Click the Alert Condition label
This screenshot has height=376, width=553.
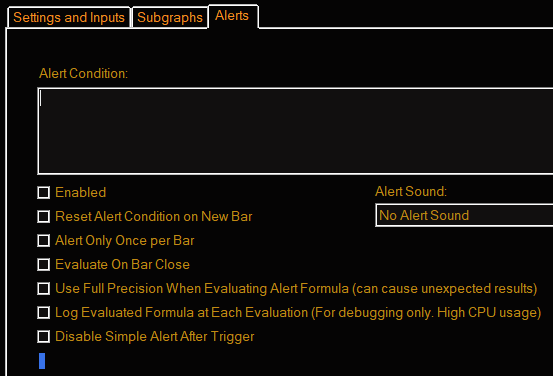point(83,73)
